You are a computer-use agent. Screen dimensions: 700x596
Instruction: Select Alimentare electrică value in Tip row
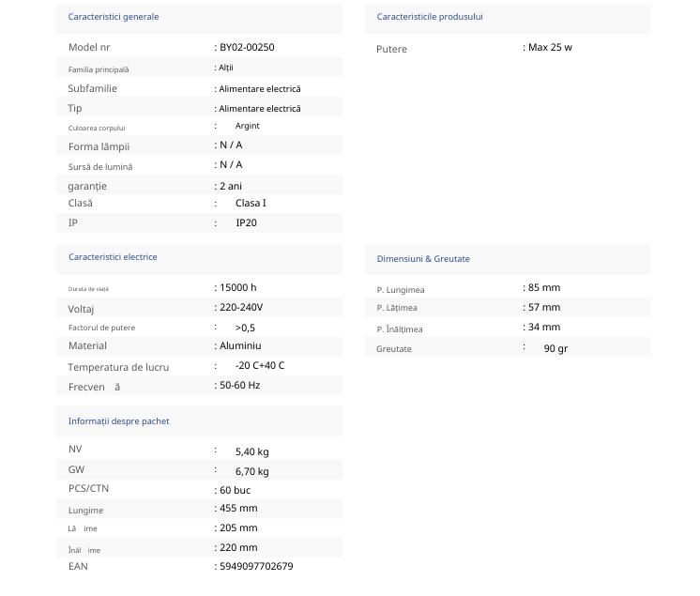[x=260, y=109]
